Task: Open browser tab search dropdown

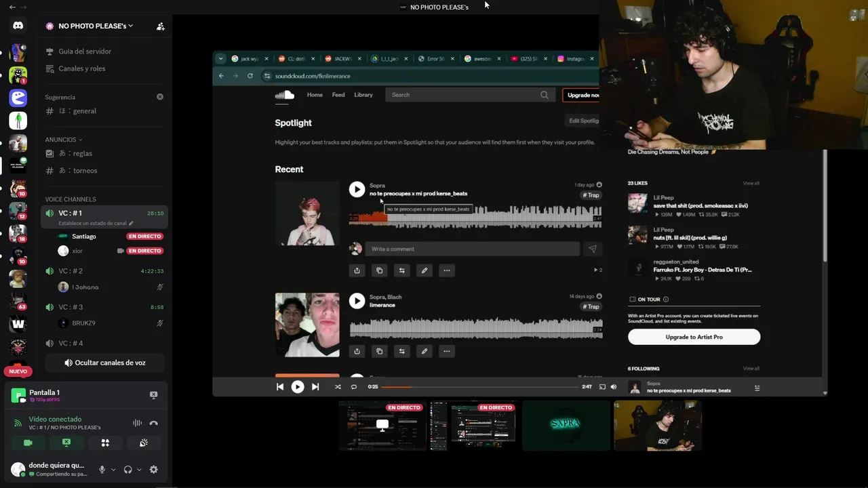Action: [x=220, y=59]
